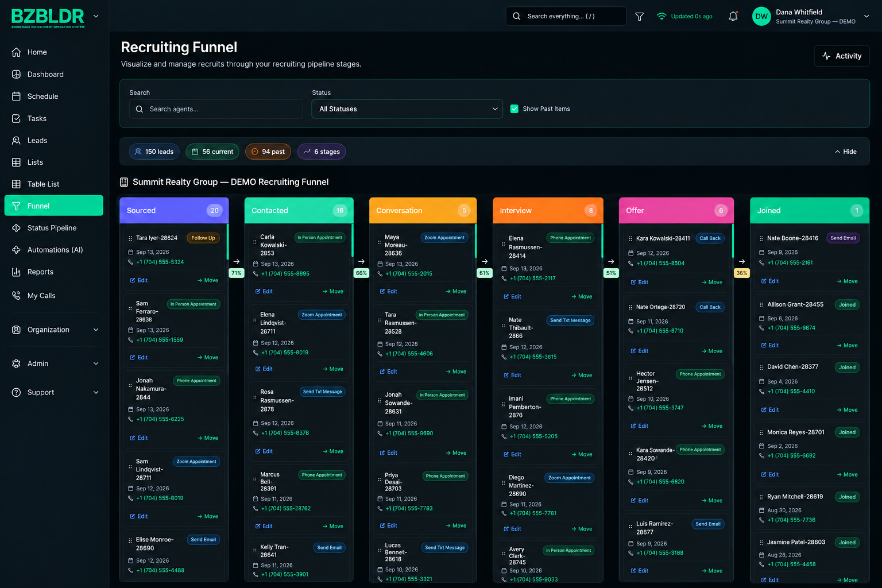Viewport: 882px width, 588px height.
Task: Click drag handle on Kara Kowalski-28411 card
Action: 630,238
